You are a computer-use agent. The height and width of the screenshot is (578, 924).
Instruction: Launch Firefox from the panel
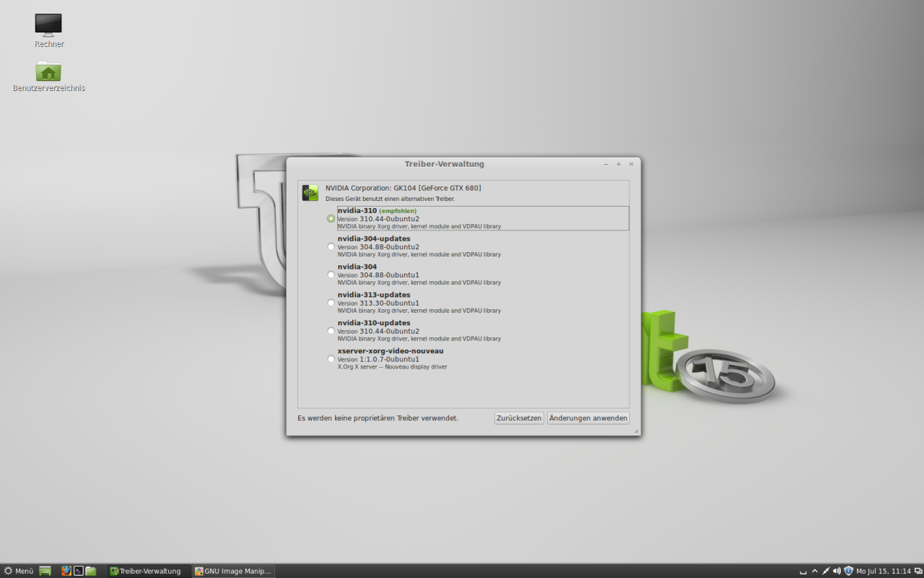66,571
